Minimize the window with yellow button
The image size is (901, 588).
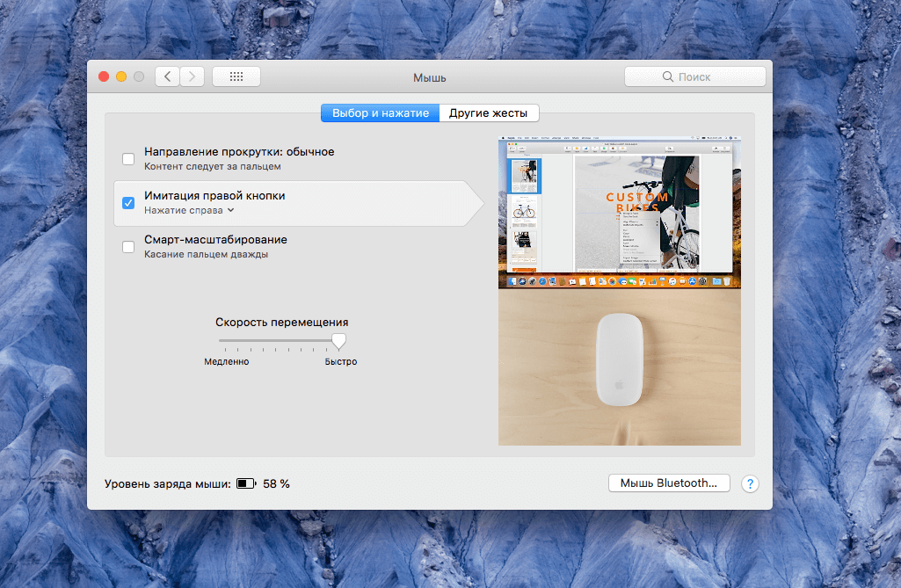click(121, 76)
